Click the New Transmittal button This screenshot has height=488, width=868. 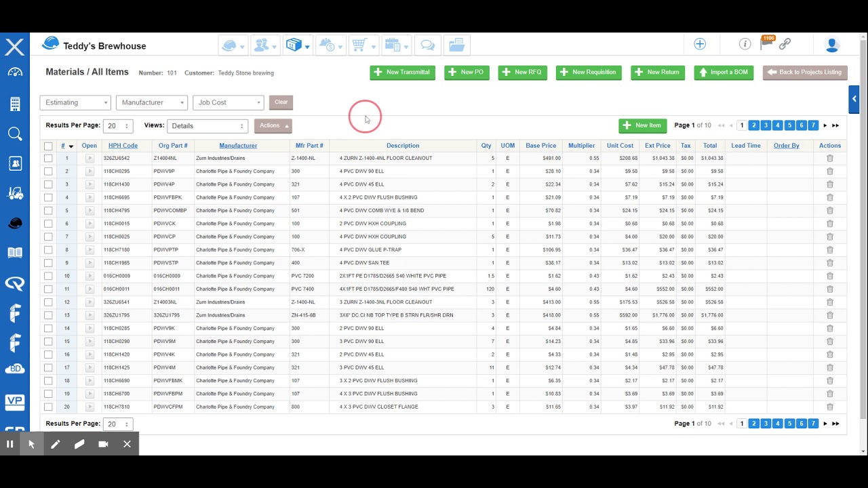click(x=403, y=73)
